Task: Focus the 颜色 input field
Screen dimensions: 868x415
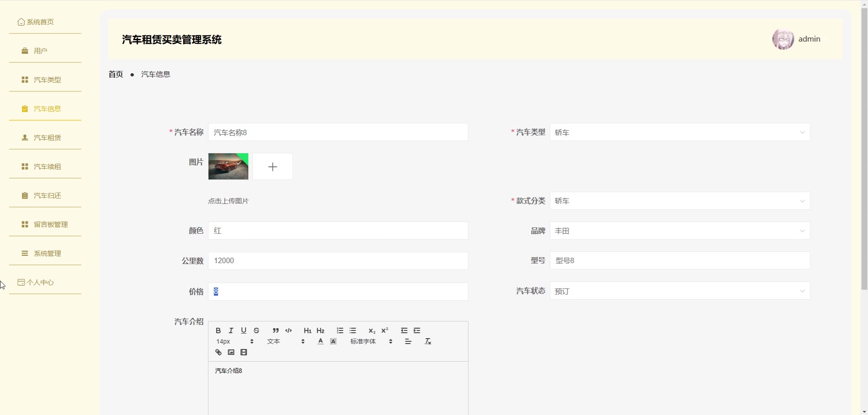Action: coord(338,231)
